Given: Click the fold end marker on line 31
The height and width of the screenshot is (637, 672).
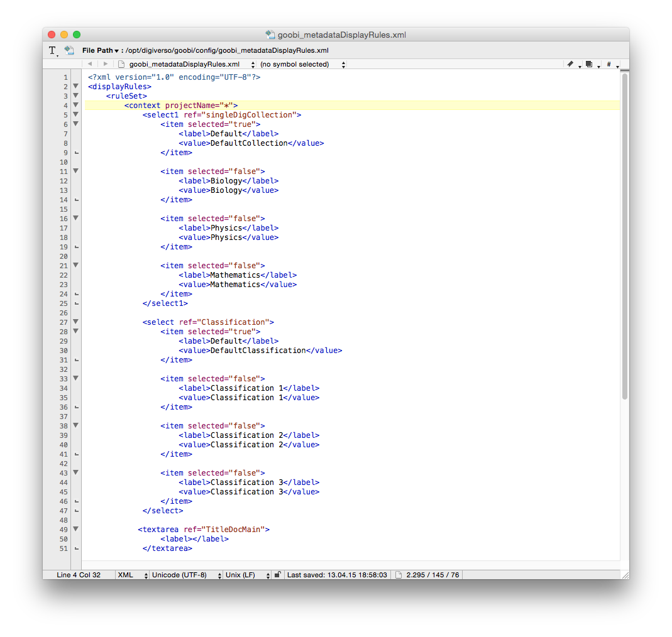Looking at the screenshot, I should coord(77,360).
